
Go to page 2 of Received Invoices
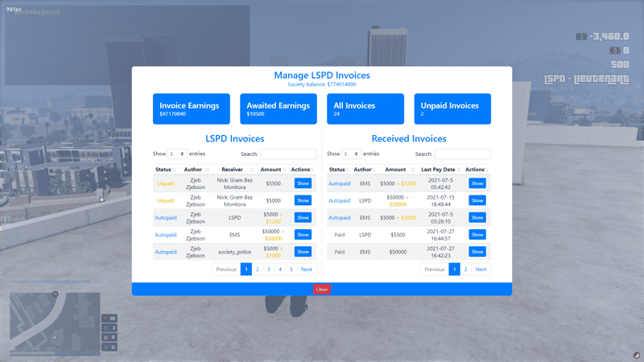click(x=466, y=269)
